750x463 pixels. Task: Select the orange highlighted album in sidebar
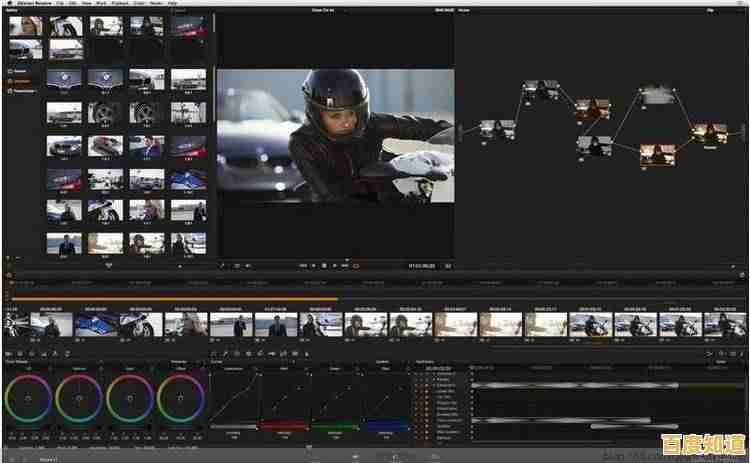coord(22,81)
